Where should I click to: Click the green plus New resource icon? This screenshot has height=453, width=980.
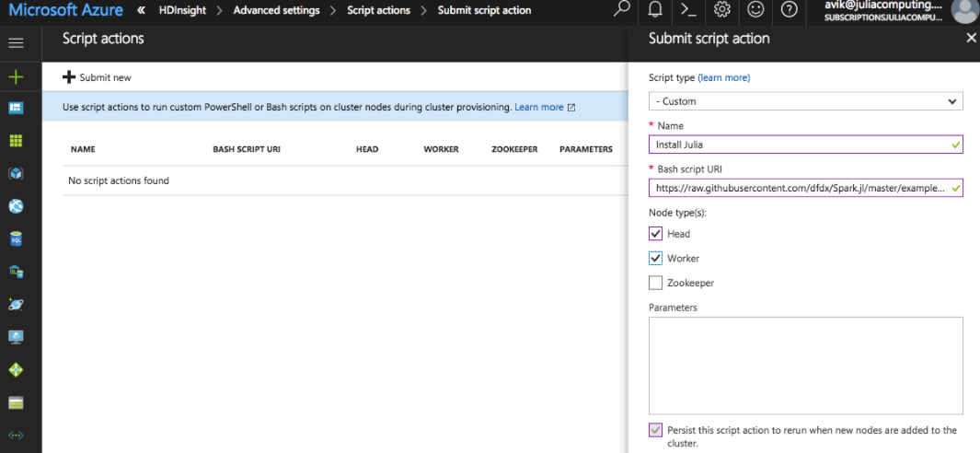pos(16,77)
